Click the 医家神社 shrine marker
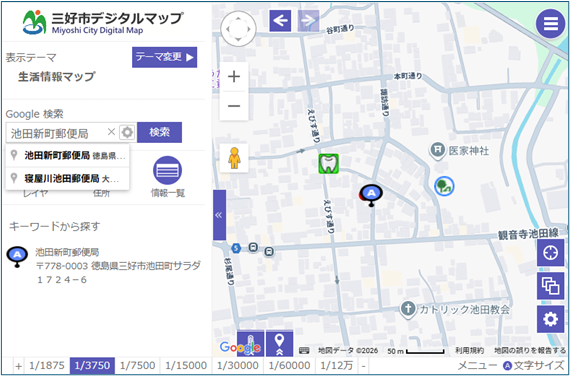The image size is (570, 376). 438,150
